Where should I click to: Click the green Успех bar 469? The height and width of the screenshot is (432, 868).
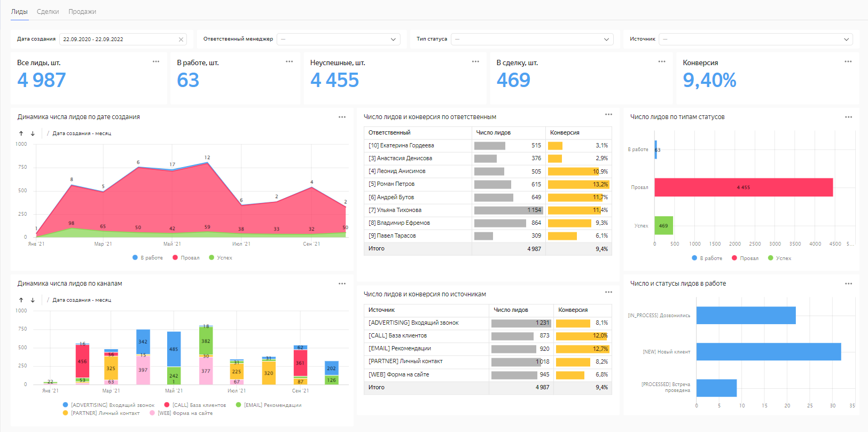coord(663,225)
